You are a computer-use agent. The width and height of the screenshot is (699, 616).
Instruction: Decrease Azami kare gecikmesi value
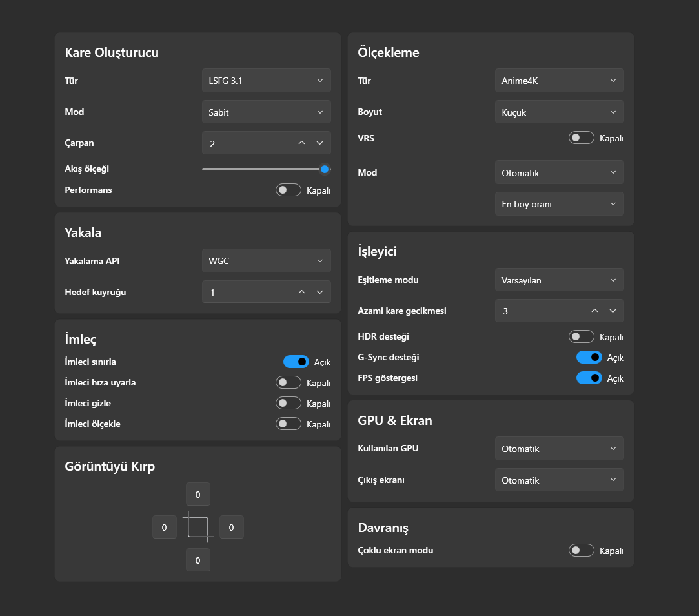coord(613,311)
